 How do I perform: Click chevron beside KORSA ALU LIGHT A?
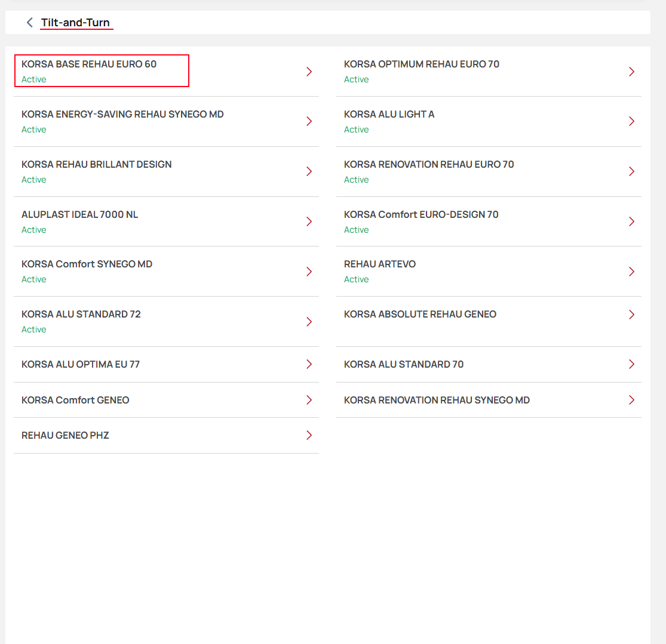tap(631, 121)
